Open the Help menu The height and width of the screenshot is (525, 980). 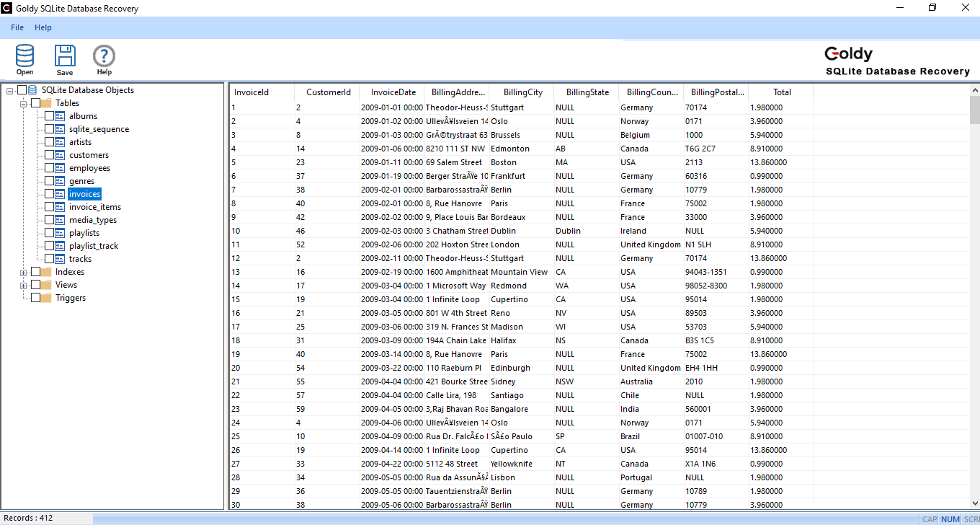[43, 27]
